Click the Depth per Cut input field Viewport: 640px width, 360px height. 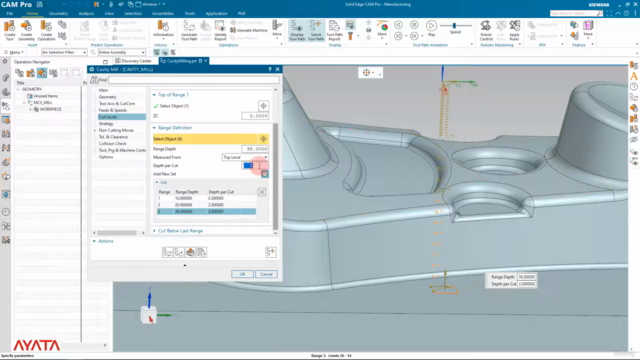pos(255,165)
